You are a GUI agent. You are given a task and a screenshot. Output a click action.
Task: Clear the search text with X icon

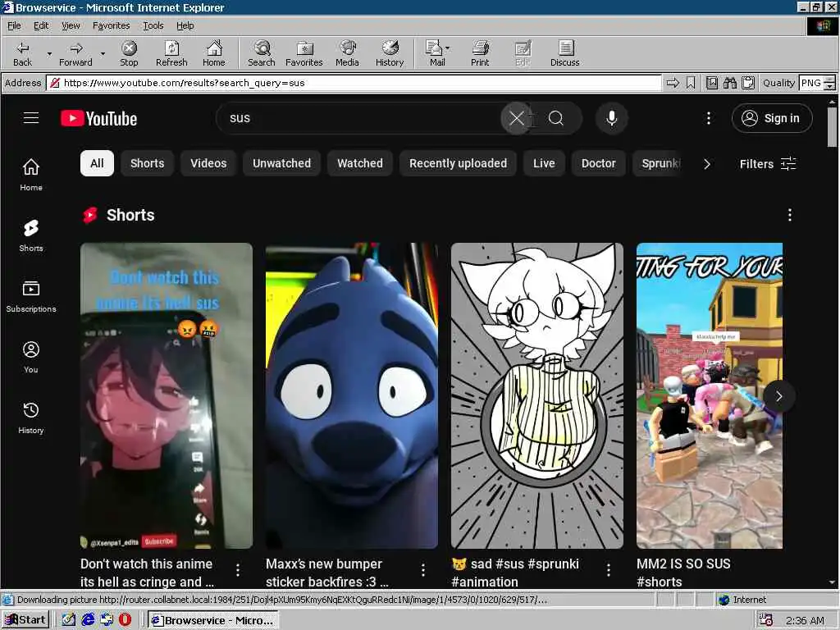517,118
